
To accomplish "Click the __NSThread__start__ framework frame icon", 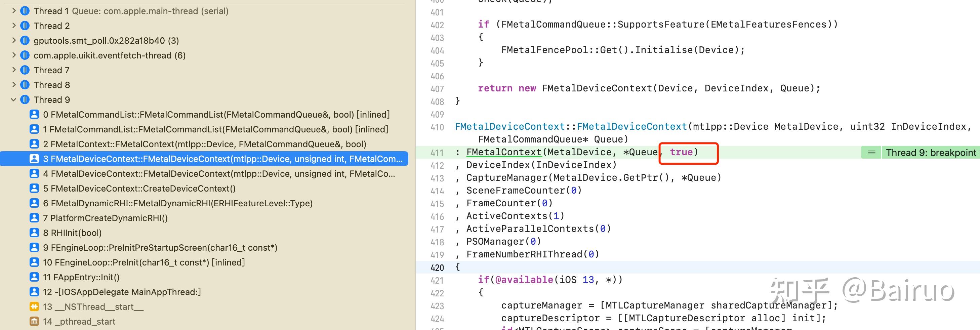I will [34, 306].
